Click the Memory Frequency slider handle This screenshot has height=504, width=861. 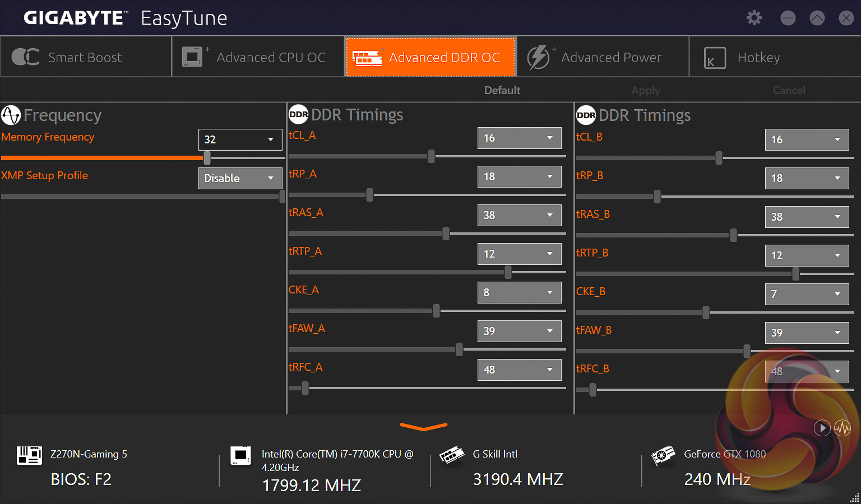click(x=207, y=158)
